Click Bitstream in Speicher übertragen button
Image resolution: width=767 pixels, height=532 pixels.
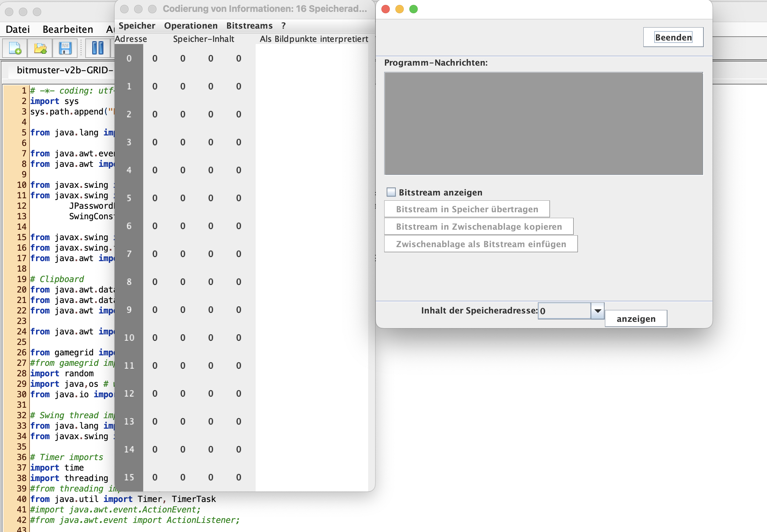click(x=467, y=209)
